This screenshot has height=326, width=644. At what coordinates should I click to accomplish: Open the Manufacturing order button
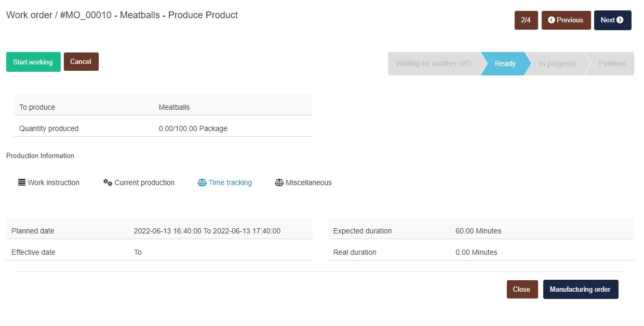[580, 290]
